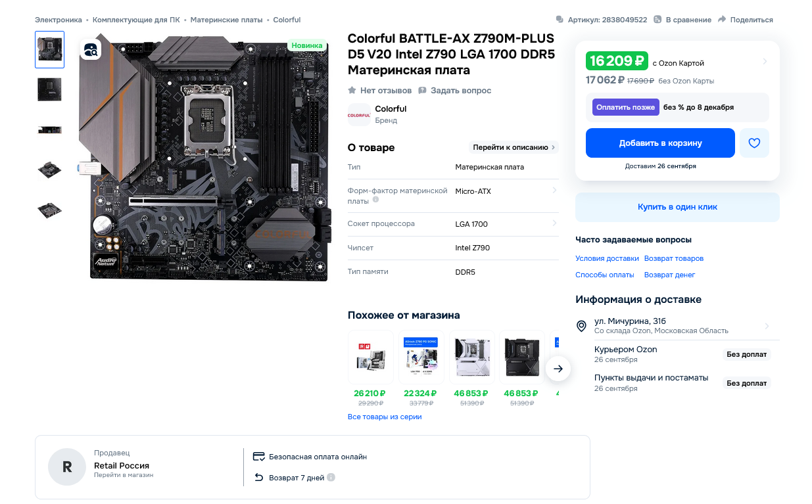Click the heart favorite icon
812x504 pixels.
(754, 143)
